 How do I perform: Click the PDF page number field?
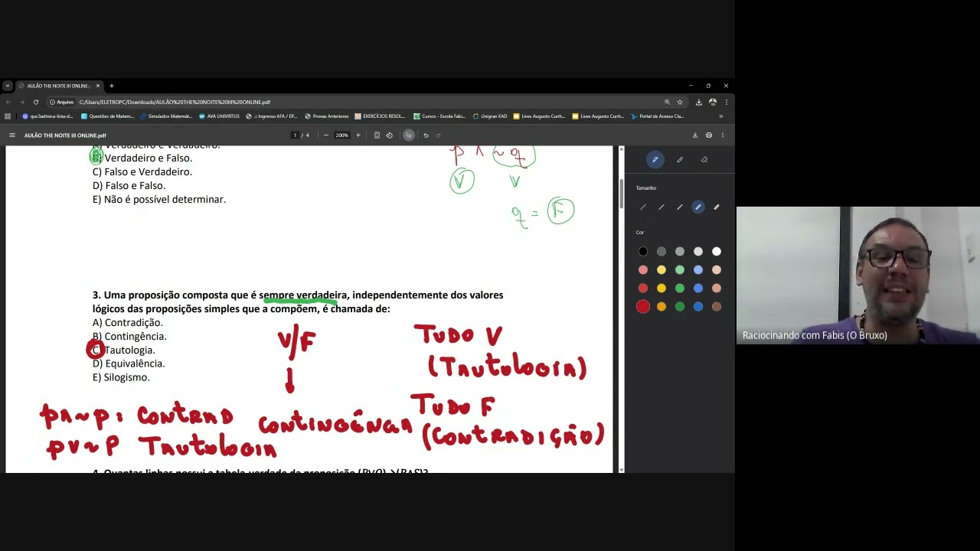[x=296, y=135]
